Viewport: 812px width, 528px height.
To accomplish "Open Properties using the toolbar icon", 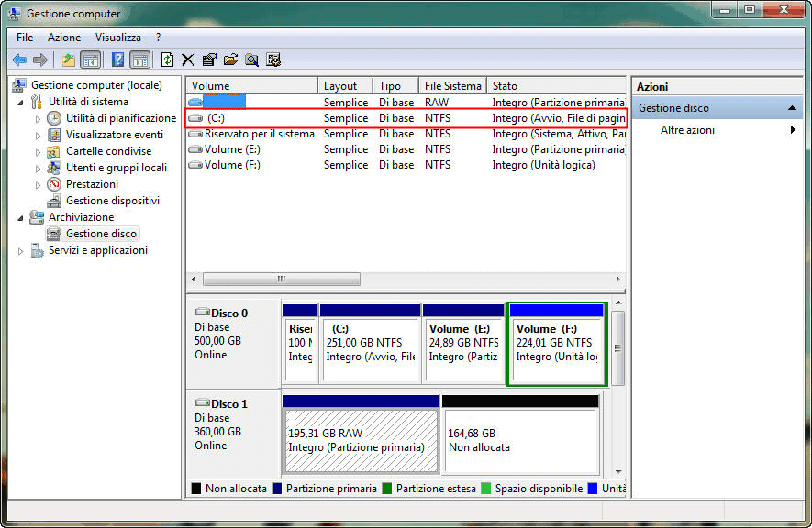I will (x=209, y=60).
